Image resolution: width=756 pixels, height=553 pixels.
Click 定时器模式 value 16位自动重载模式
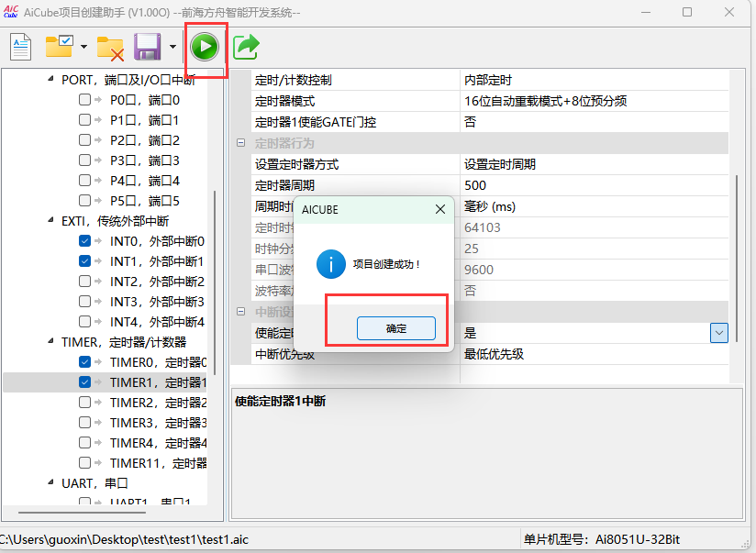point(594,101)
